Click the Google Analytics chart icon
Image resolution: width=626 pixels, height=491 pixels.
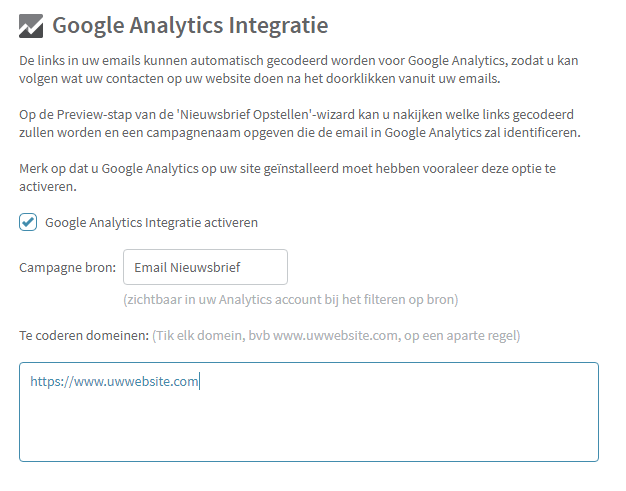pos(31,26)
